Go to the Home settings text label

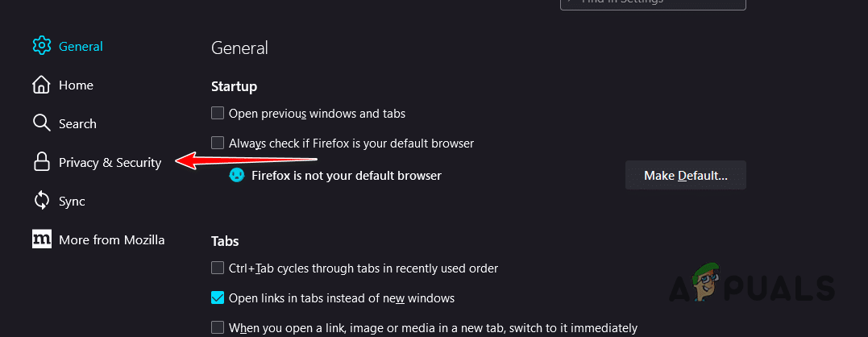[76, 85]
